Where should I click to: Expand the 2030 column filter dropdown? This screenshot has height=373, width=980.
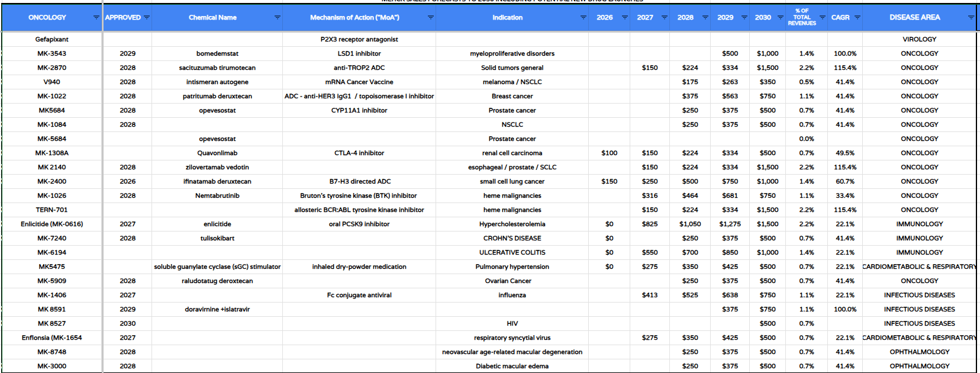[781, 18]
